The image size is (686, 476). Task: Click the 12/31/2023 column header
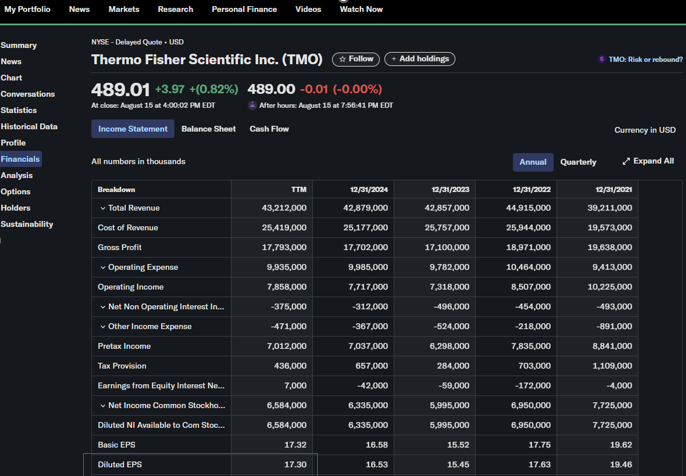tap(450, 189)
